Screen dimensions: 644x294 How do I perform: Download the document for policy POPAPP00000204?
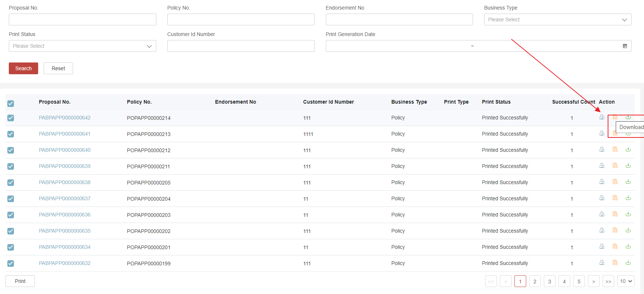(628, 198)
